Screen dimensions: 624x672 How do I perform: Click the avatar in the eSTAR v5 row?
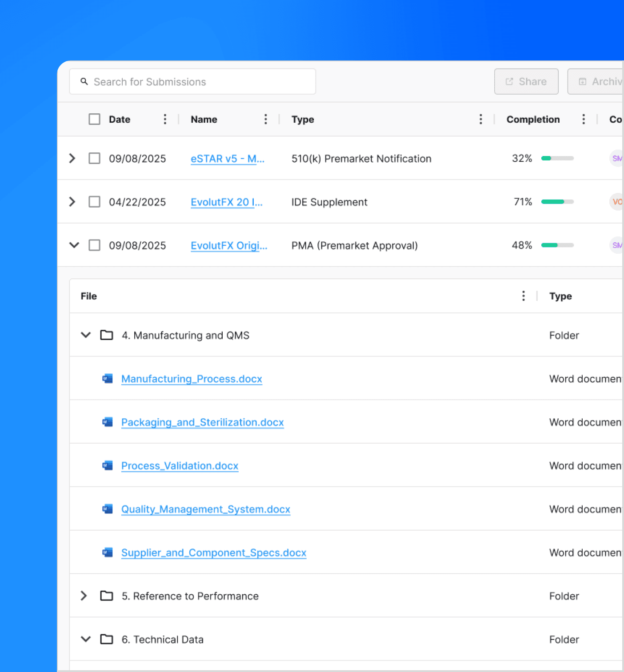click(x=616, y=158)
